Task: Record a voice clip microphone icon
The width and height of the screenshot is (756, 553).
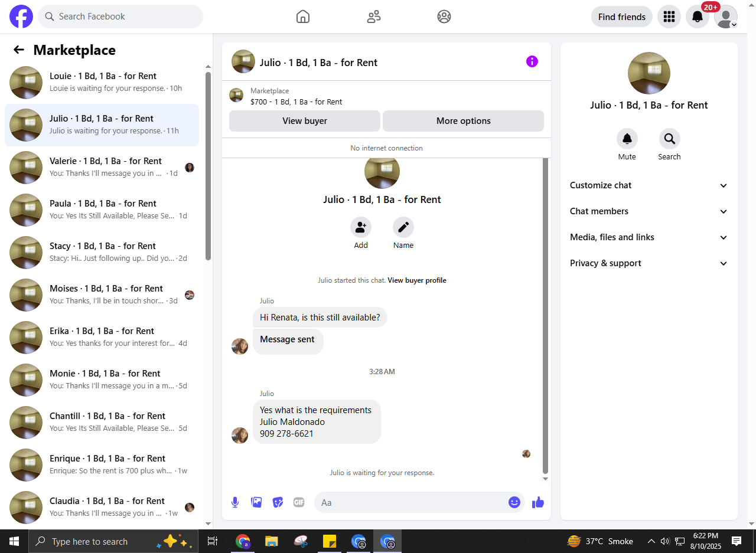Action: [x=235, y=502]
